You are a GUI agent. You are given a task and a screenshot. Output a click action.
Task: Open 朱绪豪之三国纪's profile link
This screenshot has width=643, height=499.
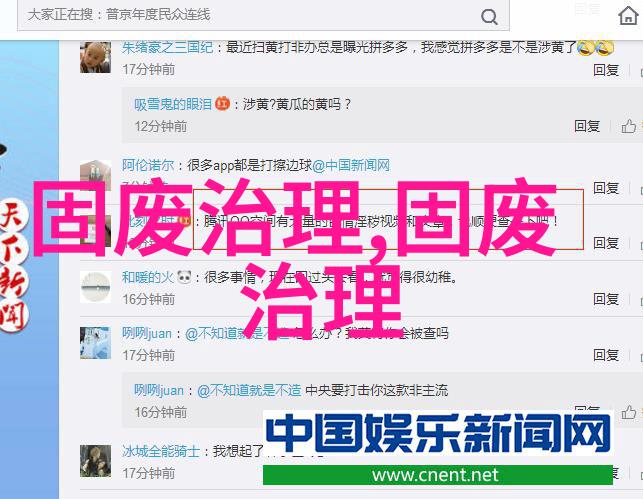[167, 48]
